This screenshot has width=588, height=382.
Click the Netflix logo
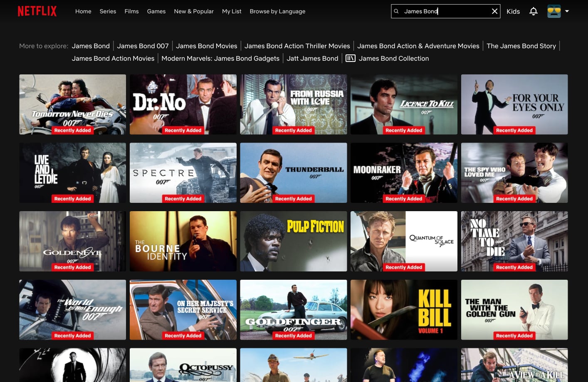[x=37, y=11]
